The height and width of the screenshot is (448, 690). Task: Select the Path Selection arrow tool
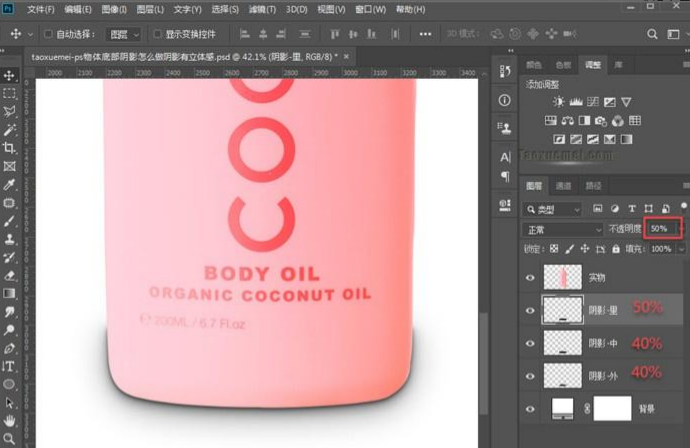(9, 403)
